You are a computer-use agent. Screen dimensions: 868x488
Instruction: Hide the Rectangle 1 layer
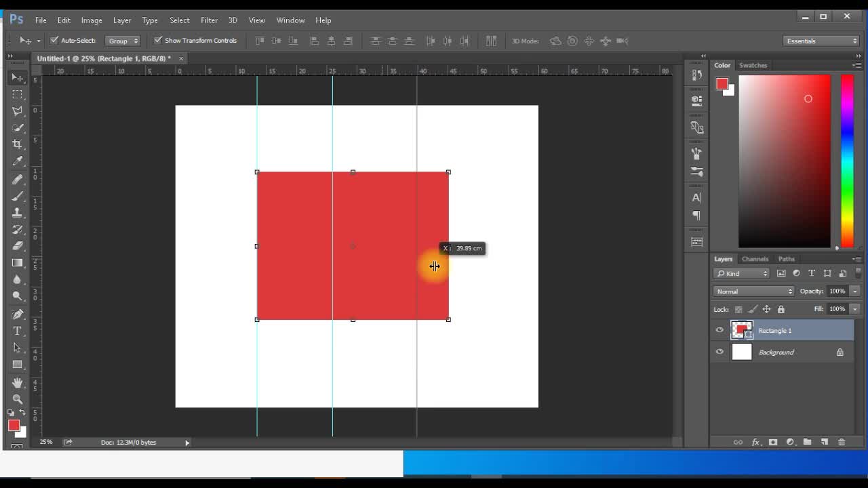click(719, 330)
